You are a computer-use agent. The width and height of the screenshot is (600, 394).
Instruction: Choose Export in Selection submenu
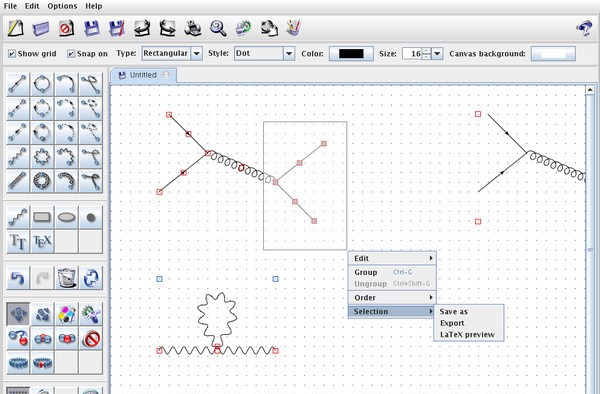469,323
